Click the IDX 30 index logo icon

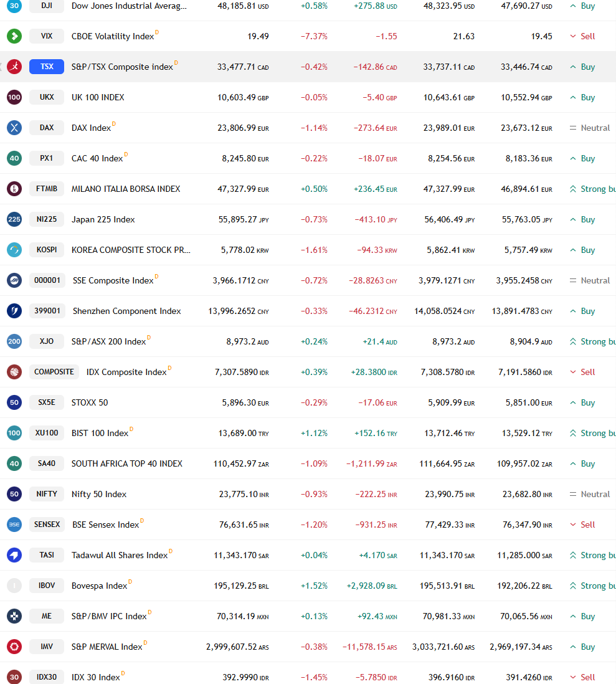click(x=14, y=677)
